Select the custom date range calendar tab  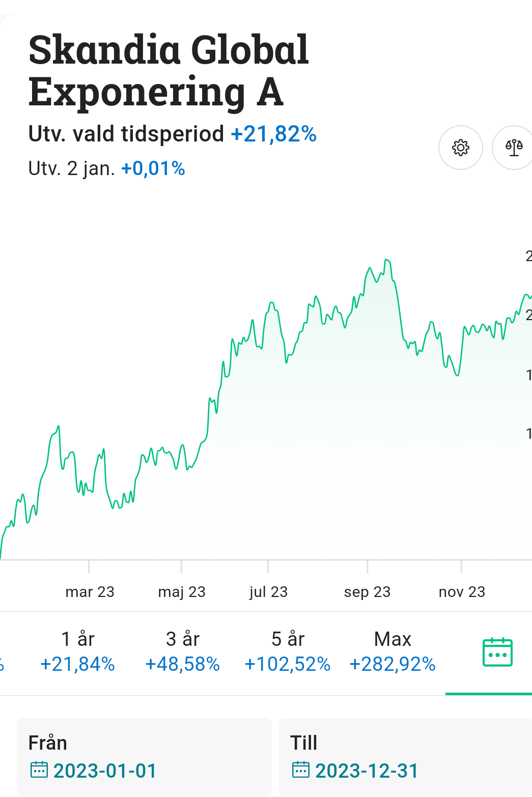click(497, 652)
